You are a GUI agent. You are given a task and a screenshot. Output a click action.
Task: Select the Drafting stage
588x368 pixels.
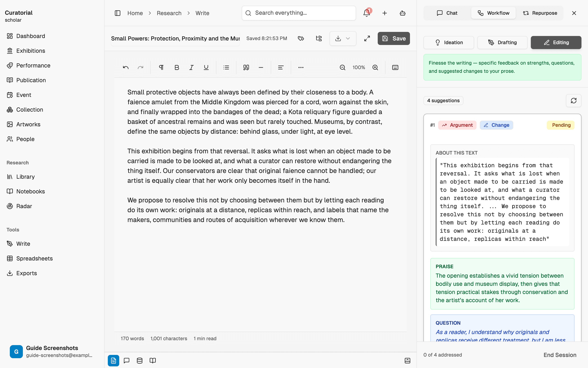(x=502, y=43)
